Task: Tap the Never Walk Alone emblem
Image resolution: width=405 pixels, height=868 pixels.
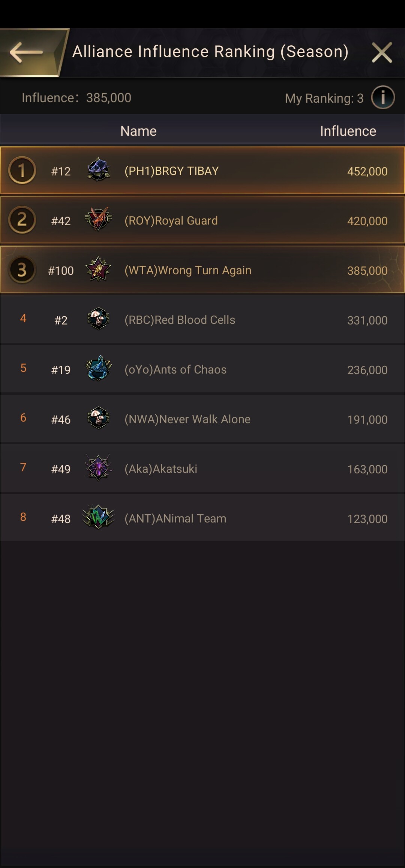Action: click(98, 418)
